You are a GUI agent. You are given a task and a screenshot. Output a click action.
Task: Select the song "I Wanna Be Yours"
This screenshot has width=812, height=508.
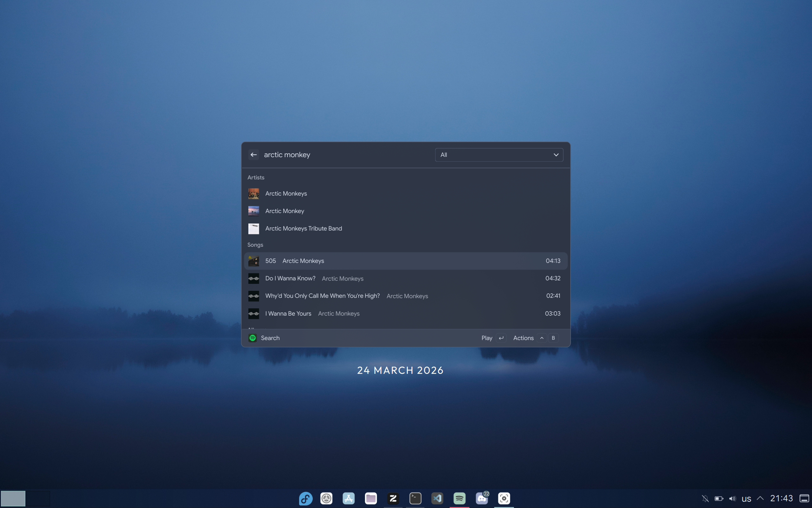point(406,313)
